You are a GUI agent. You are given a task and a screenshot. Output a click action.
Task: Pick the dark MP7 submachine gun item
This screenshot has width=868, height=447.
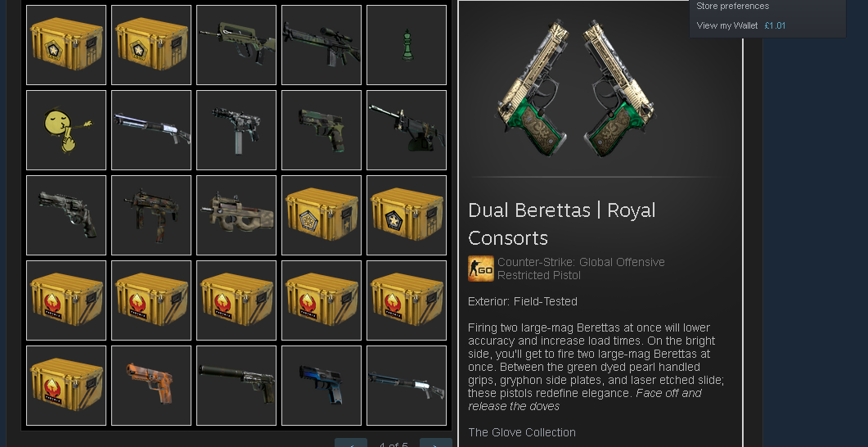click(x=151, y=215)
